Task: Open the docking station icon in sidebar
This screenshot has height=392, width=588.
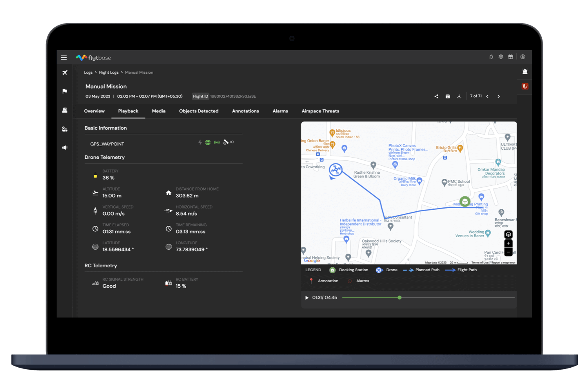Action: pyautogui.click(x=65, y=110)
